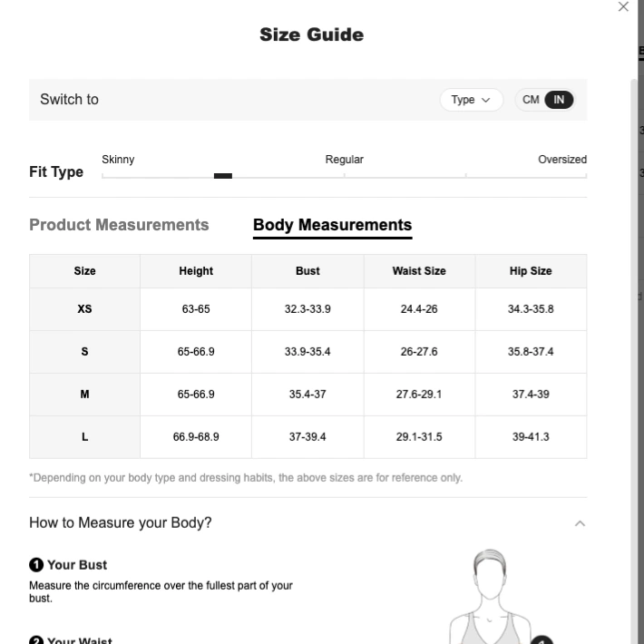644x644 pixels.
Task: Close the Size Guide dialog
Action: click(x=623, y=6)
